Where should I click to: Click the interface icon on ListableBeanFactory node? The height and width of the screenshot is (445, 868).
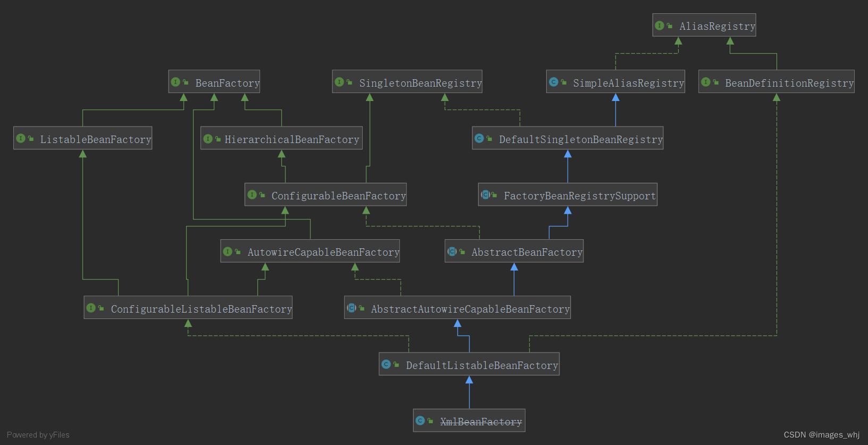coord(21,138)
